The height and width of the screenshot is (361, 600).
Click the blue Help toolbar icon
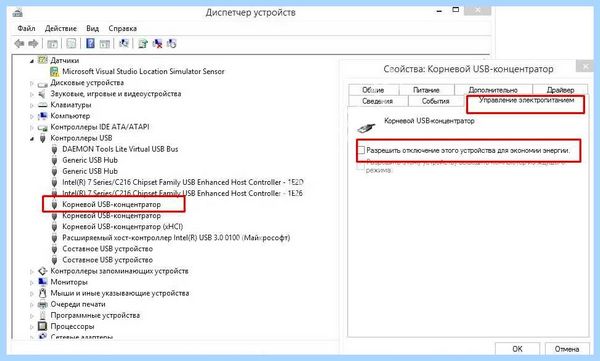90,43
